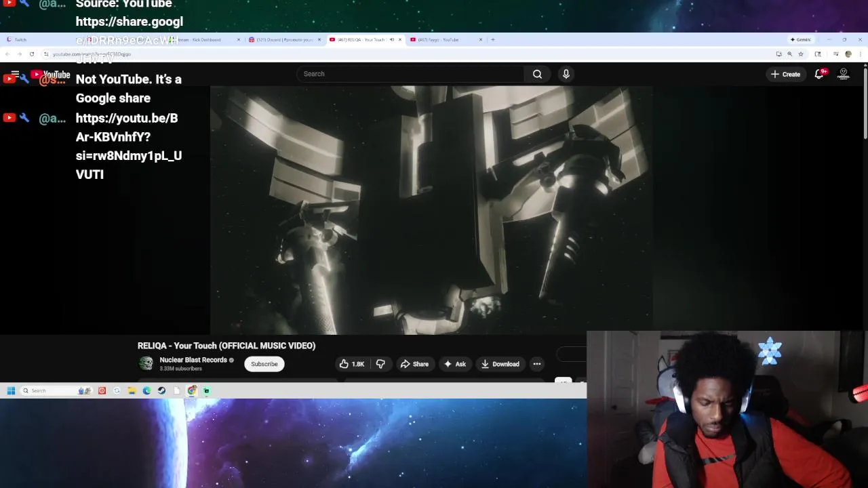
Task: Click the YouTube search magnifier button
Action: coord(537,74)
